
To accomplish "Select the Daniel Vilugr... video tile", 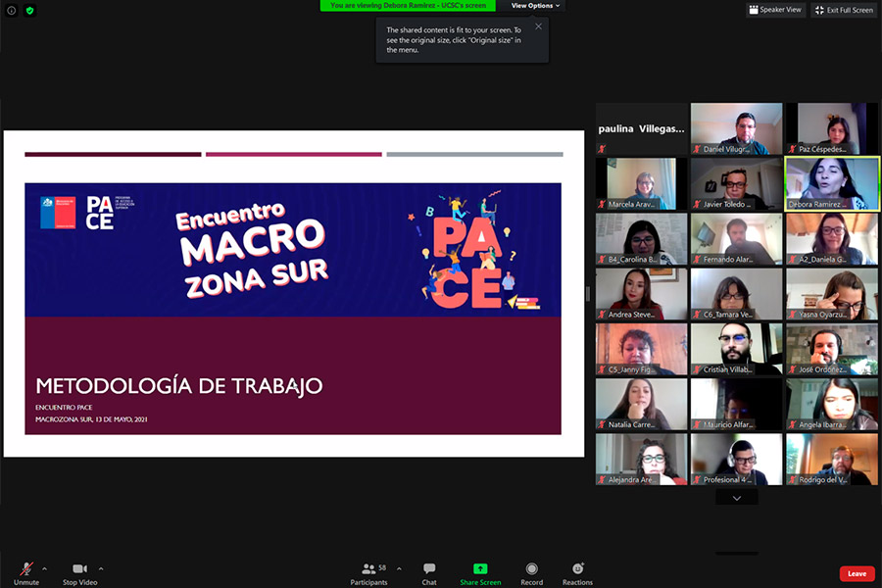I will point(736,128).
